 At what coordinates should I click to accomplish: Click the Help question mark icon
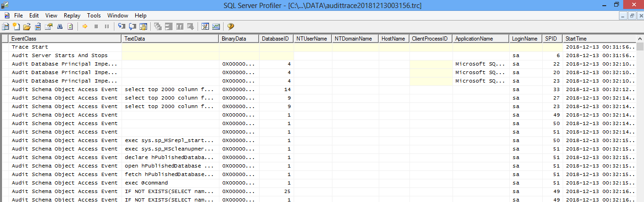tap(231, 26)
